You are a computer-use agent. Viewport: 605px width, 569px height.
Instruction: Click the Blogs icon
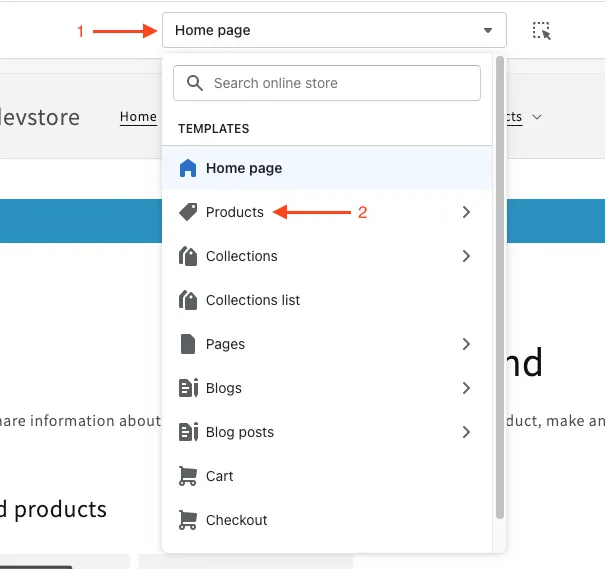188,388
